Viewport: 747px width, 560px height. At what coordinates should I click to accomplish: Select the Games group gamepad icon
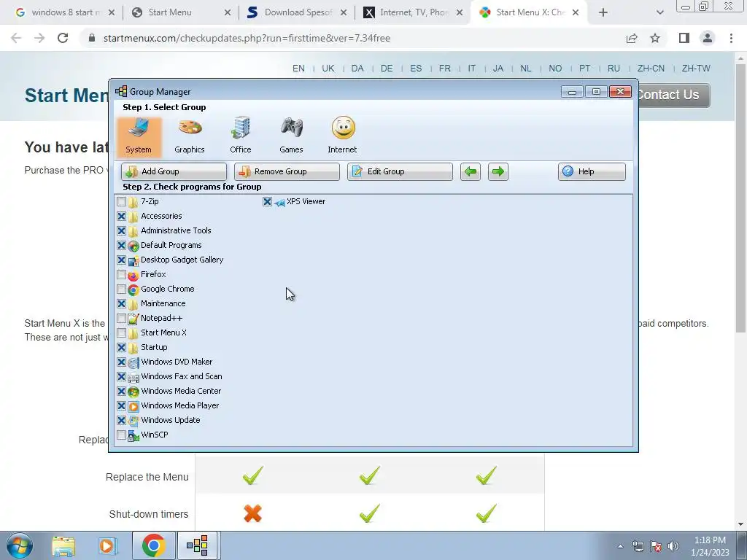292,128
